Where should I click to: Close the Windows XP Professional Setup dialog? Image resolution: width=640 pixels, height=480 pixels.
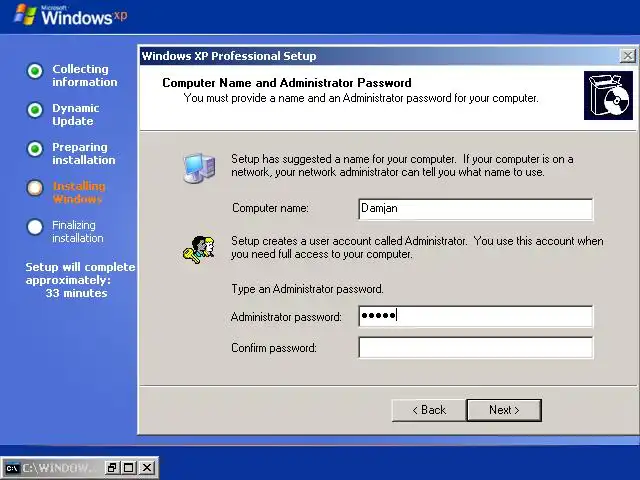click(x=627, y=56)
